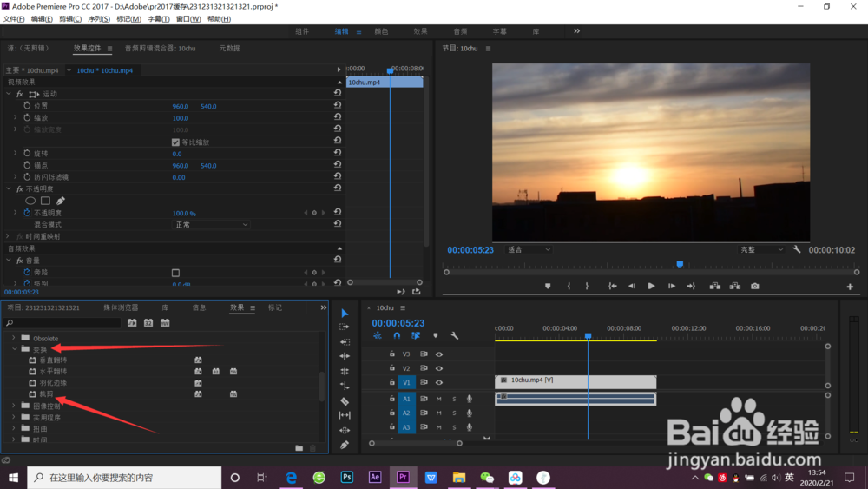This screenshot has width=868, height=489.
Task: Toggle V3 track output eye
Action: point(439,354)
